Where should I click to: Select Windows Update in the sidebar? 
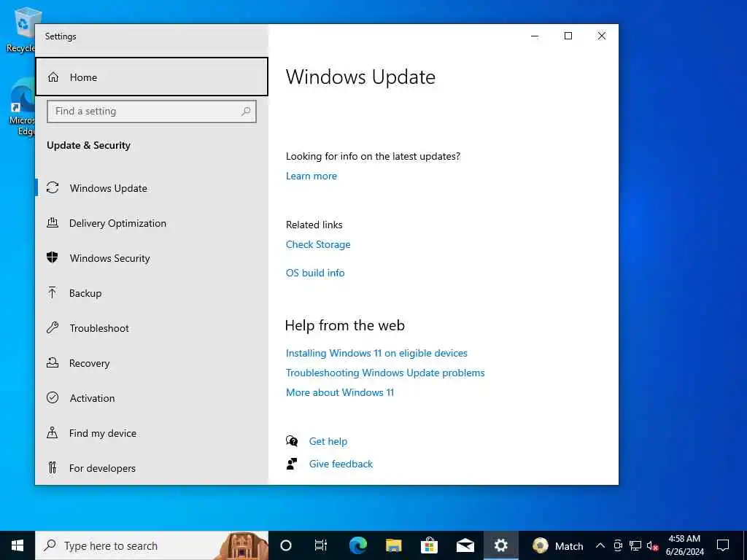pos(152,188)
